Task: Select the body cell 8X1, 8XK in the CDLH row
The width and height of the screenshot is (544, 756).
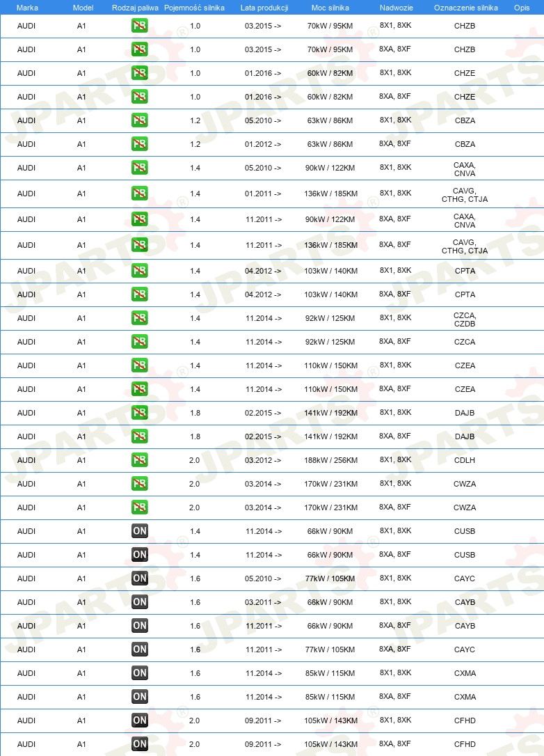Action: tap(395, 459)
